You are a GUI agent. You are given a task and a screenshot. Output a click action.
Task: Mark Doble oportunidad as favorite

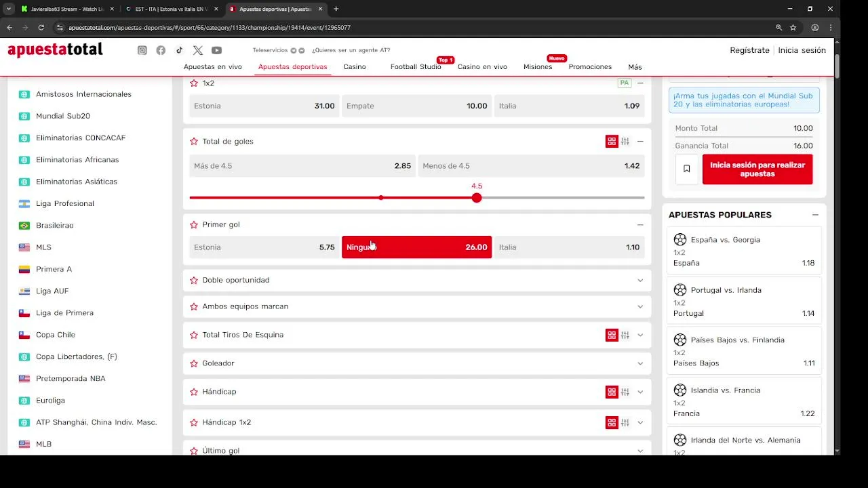(194, 280)
